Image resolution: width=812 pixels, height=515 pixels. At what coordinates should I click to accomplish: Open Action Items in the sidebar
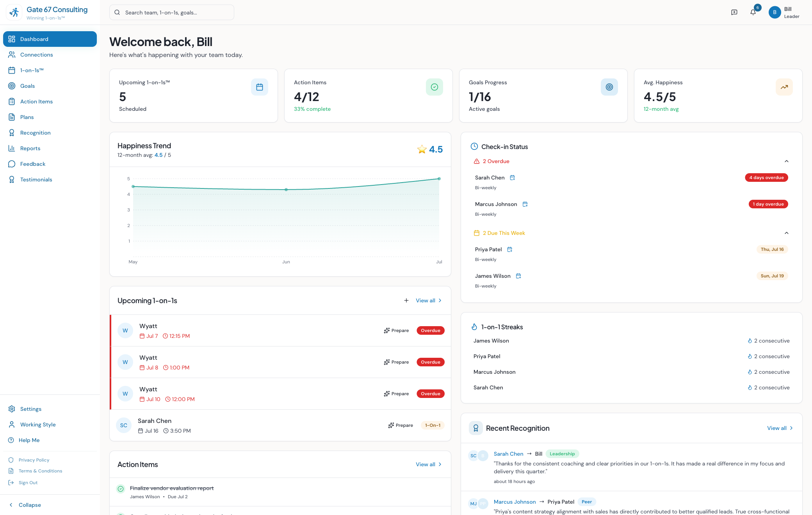coord(50,101)
